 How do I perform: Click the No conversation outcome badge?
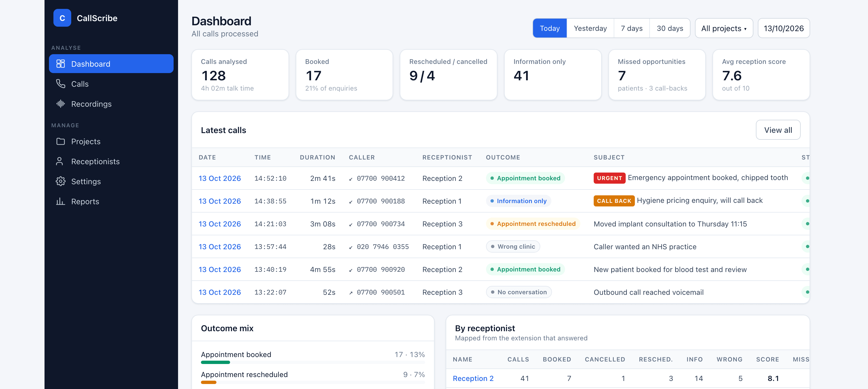point(519,292)
